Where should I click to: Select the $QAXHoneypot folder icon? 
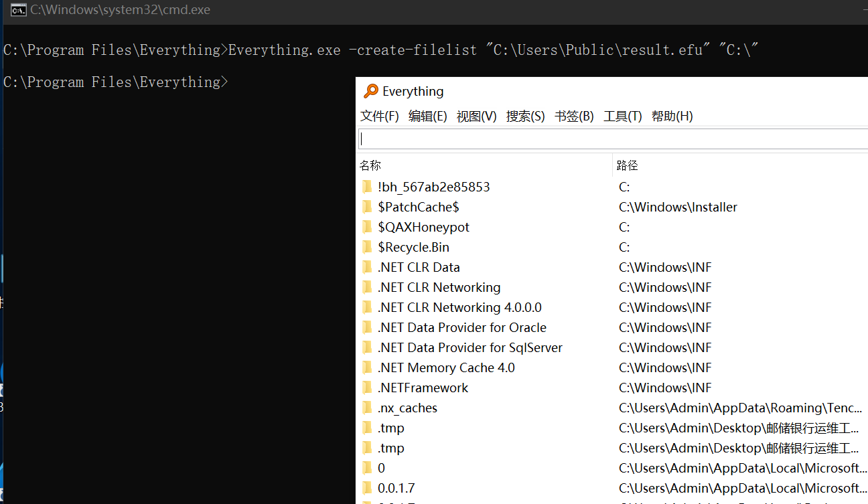pyautogui.click(x=367, y=227)
